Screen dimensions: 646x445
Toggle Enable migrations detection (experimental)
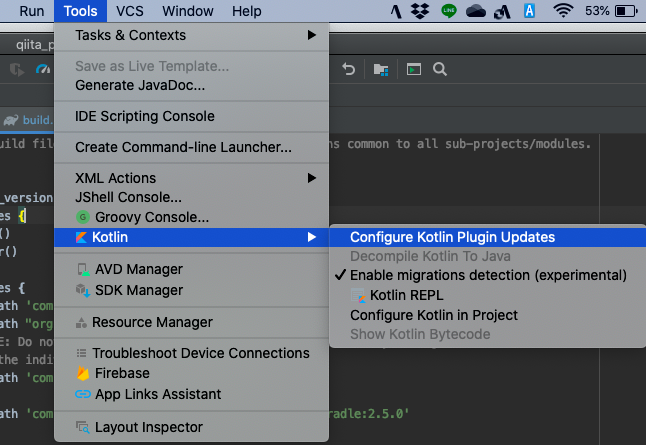(x=488, y=275)
